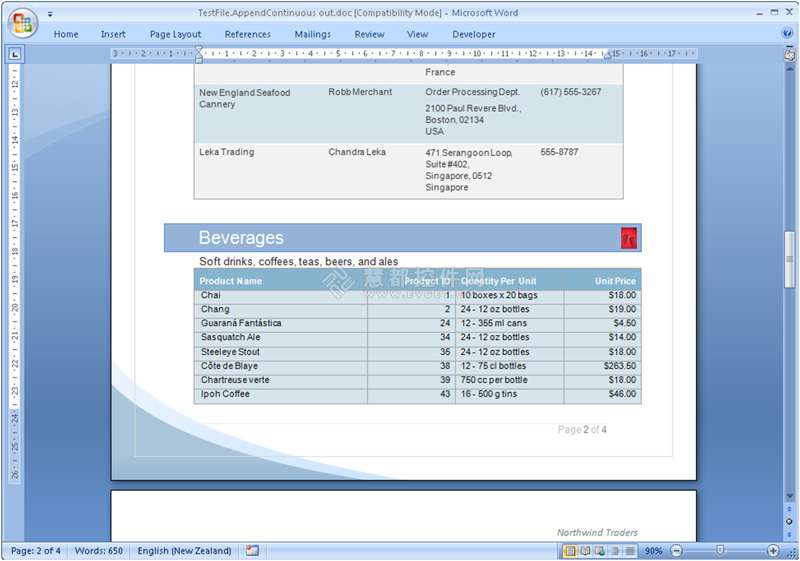800x561 pixels.
Task: Click the zoom slider handle
Action: click(719, 550)
